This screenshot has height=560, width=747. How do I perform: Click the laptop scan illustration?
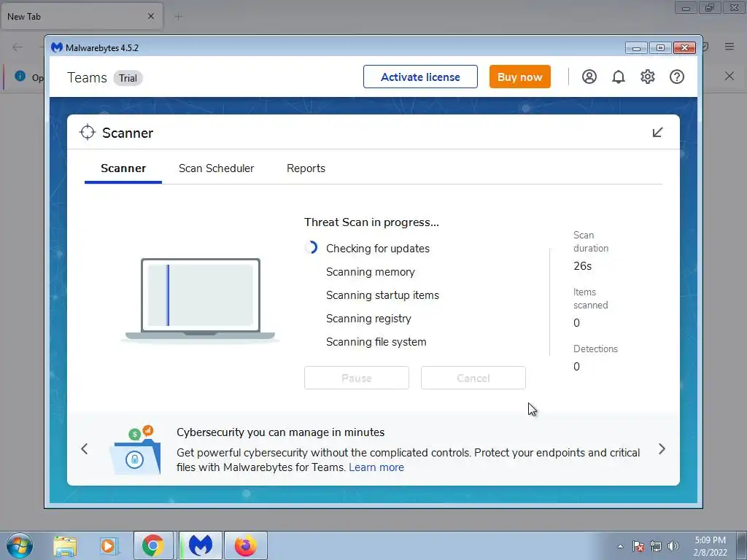(200, 300)
